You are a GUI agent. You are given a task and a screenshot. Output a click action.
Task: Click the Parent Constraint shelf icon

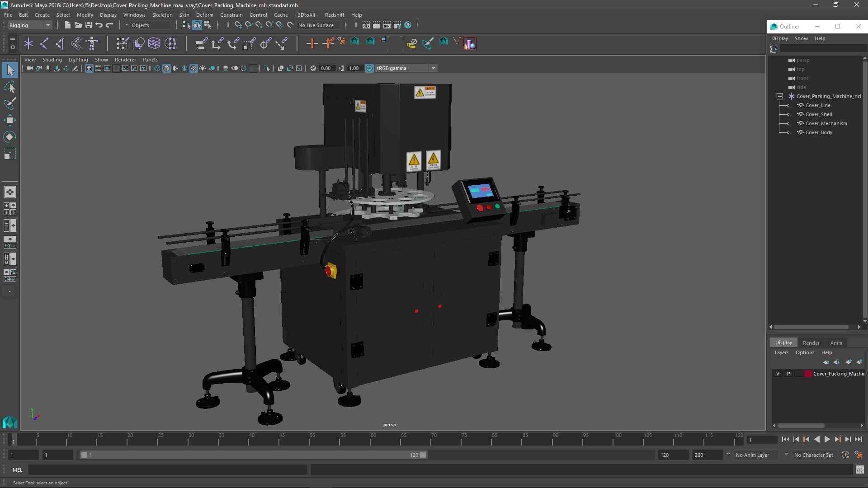tap(202, 43)
